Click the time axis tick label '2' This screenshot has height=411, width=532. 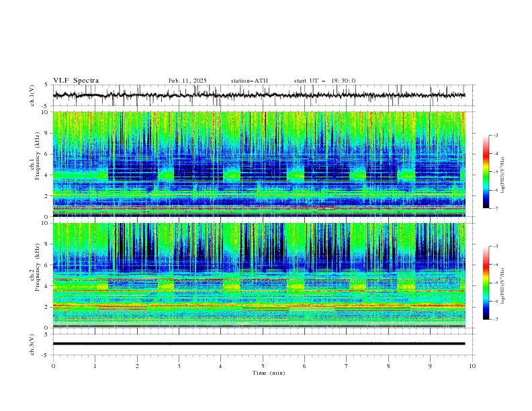[137, 366]
